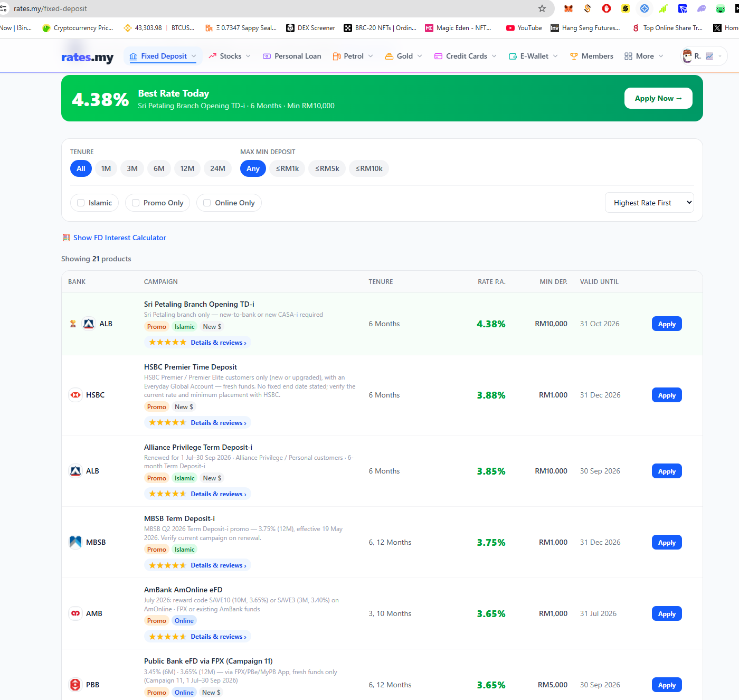Click the calculator icon beside Show FD Interest Calculator

pos(67,238)
